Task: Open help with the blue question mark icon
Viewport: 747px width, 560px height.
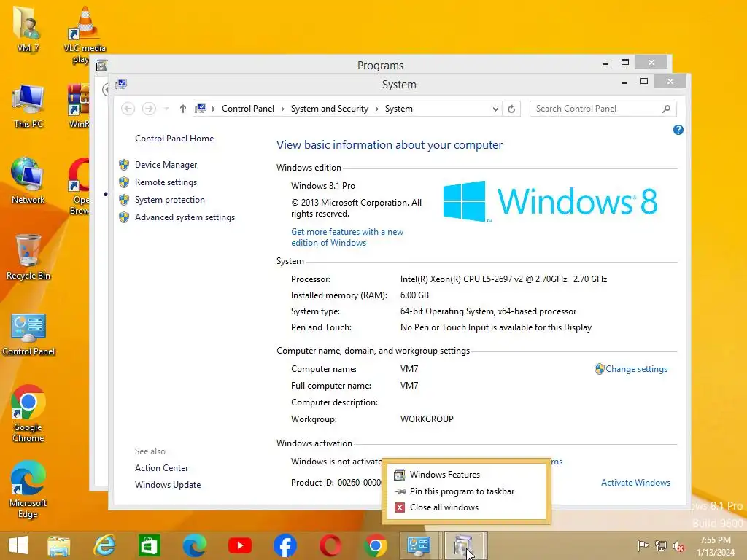Action: tap(678, 130)
